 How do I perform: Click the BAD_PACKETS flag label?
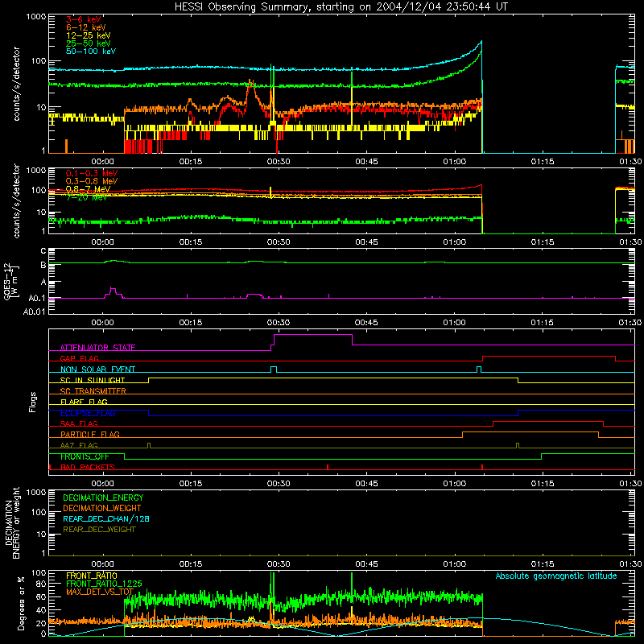click(x=88, y=468)
